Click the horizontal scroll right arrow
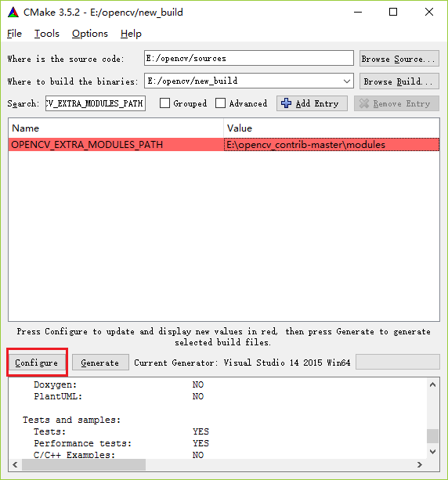 coord(420,464)
